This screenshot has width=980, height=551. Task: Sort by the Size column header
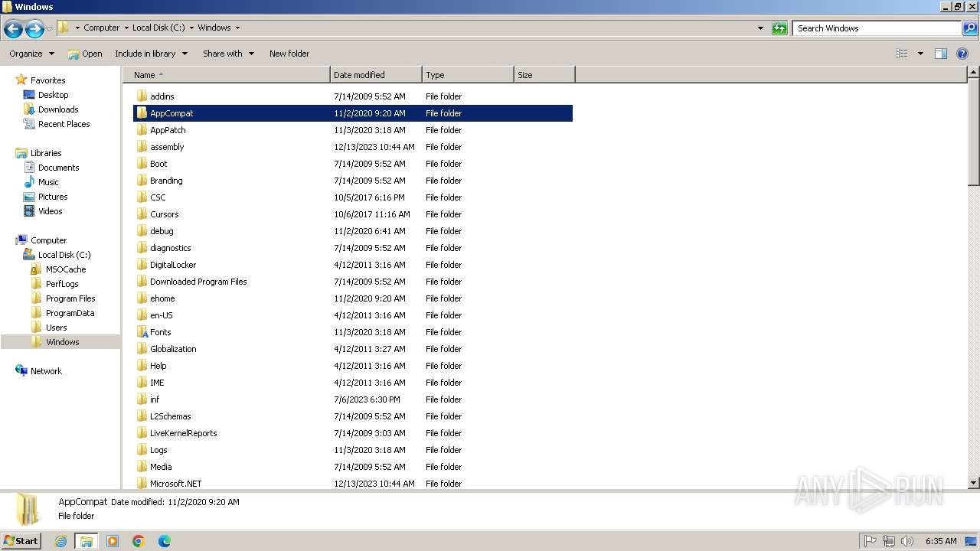click(x=544, y=75)
